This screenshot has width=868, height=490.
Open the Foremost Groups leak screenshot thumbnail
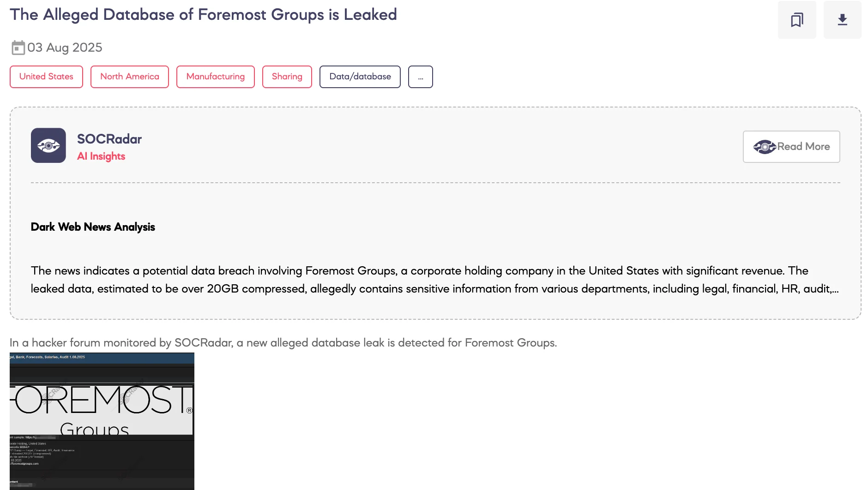(x=102, y=421)
